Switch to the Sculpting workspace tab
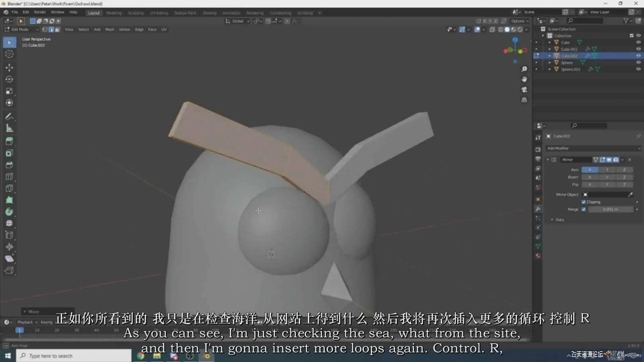This screenshot has width=644, height=362. click(x=136, y=13)
